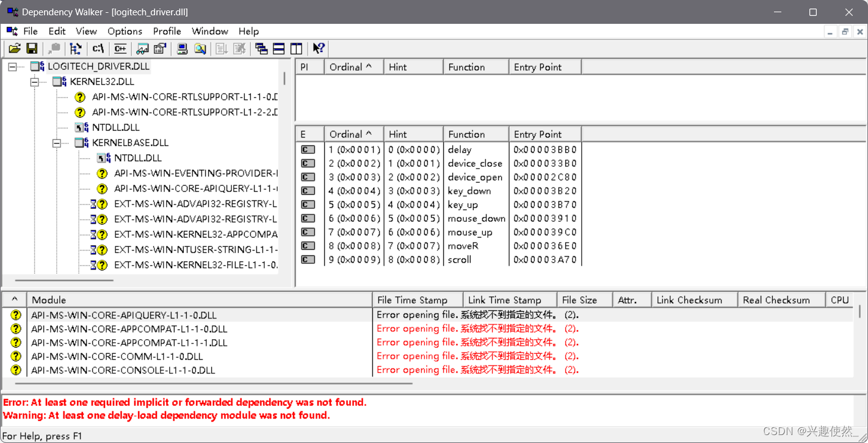Click the C icon beside device_close

click(308, 163)
